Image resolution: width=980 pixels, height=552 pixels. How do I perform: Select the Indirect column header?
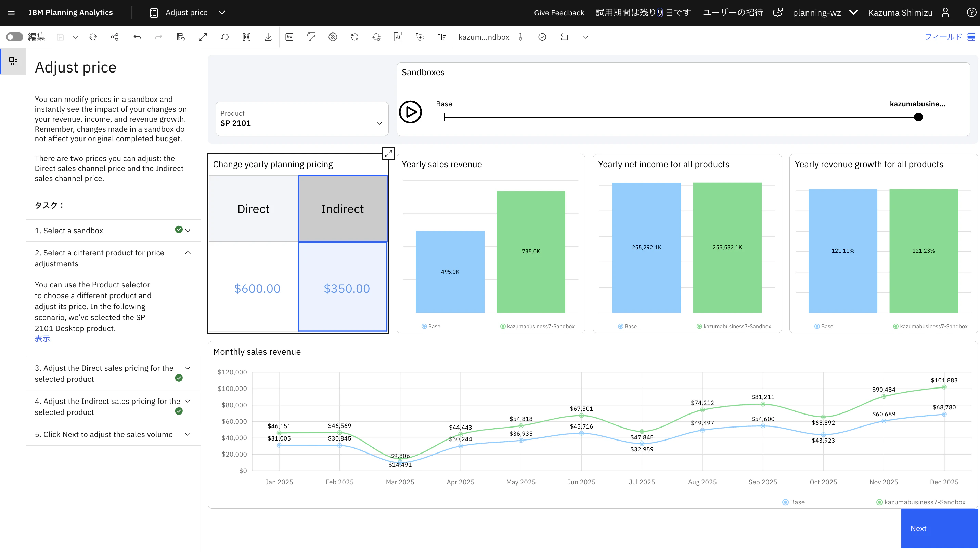pyautogui.click(x=343, y=209)
